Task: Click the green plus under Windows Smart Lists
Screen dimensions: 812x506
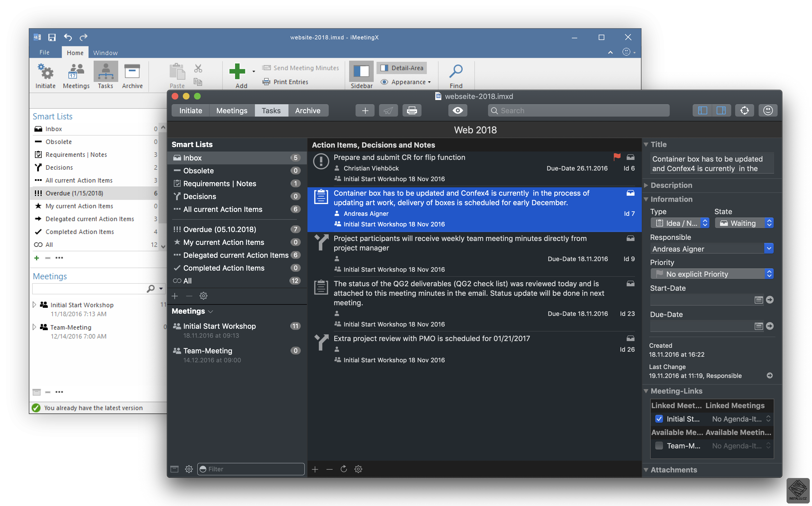Action: [x=36, y=258]
